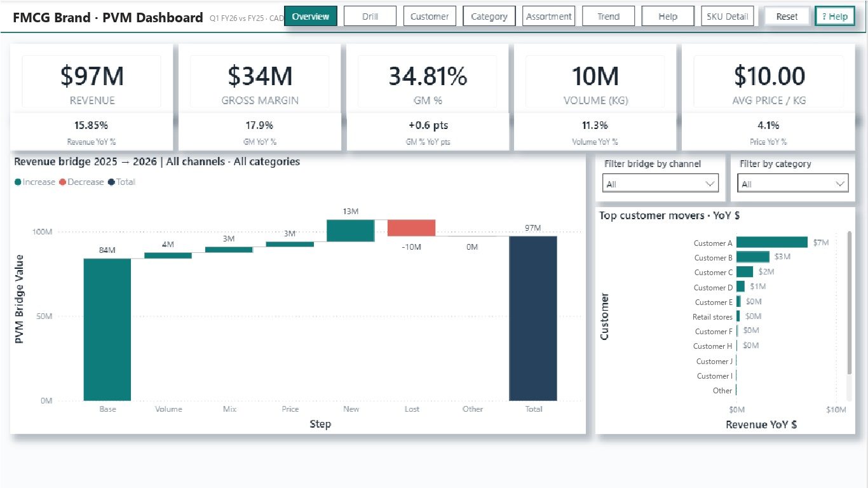Open the 'Filter by category' dropdown

(x=792, y=184)
